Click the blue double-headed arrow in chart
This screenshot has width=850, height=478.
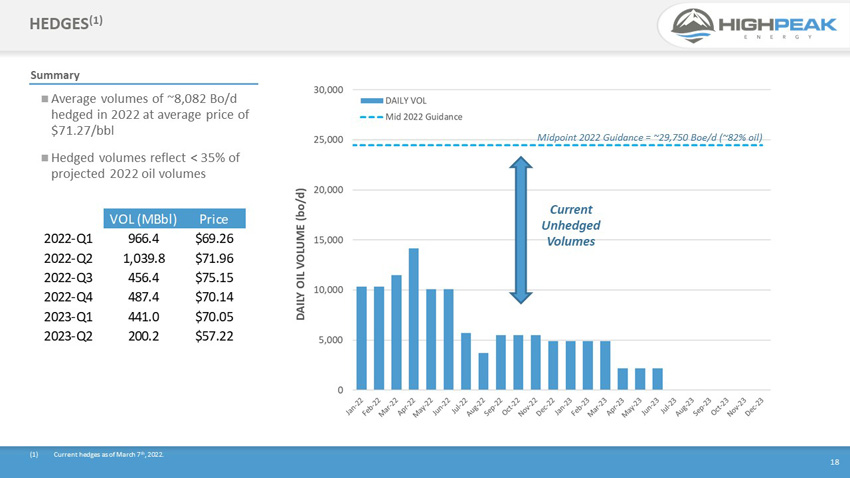tap(520, 230)
